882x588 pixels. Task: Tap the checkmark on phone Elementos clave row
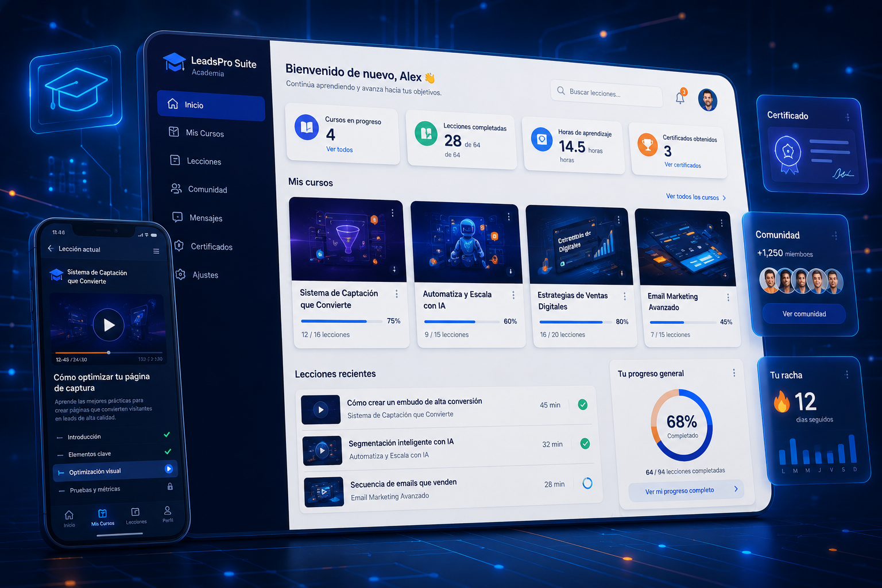[168, 451]
